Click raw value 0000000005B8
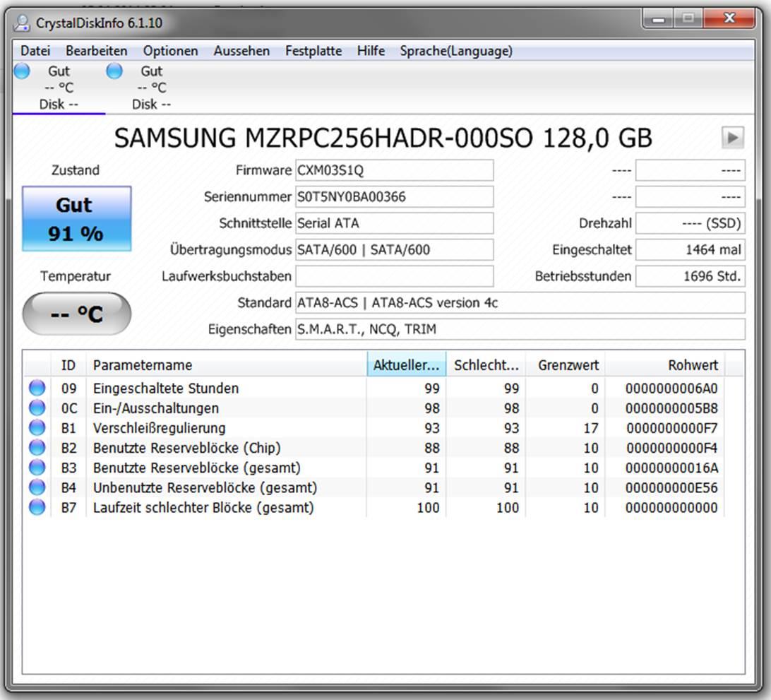Image resolution: width=771 pixels, height=700 pixels. 671,408
